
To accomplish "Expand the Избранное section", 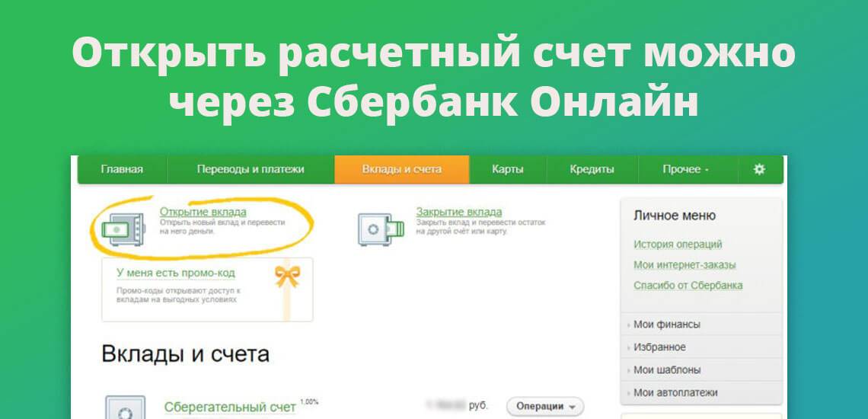I will click(701, 347).
